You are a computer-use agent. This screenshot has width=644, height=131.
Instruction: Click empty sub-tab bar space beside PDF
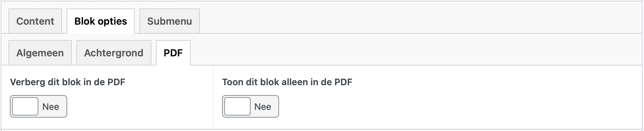pos(415,53)
